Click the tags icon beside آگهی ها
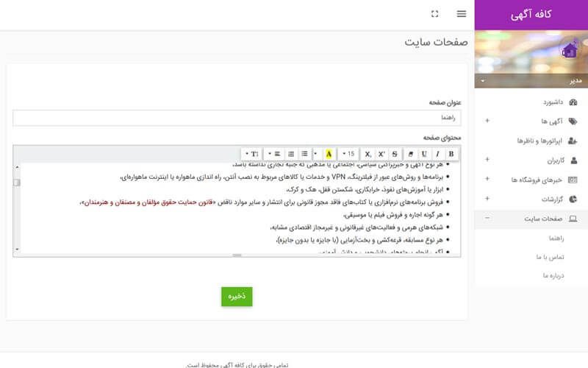The image size is (588, 368). 573,121
